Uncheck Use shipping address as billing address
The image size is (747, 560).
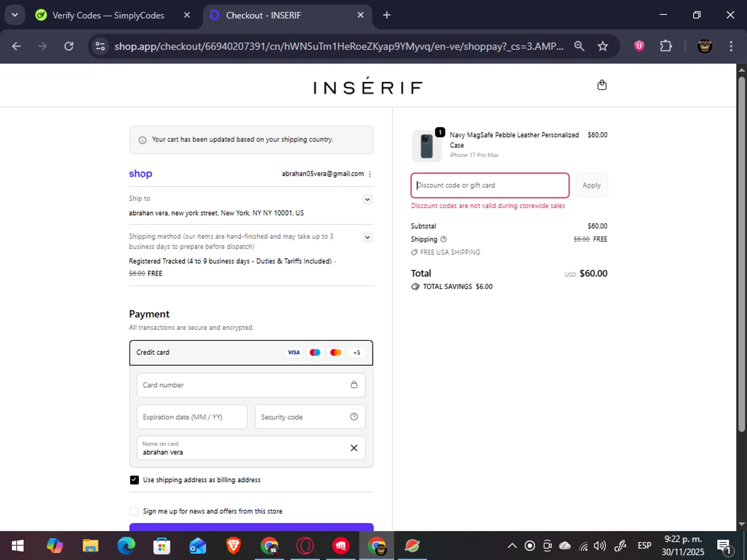tap(134, 480)
